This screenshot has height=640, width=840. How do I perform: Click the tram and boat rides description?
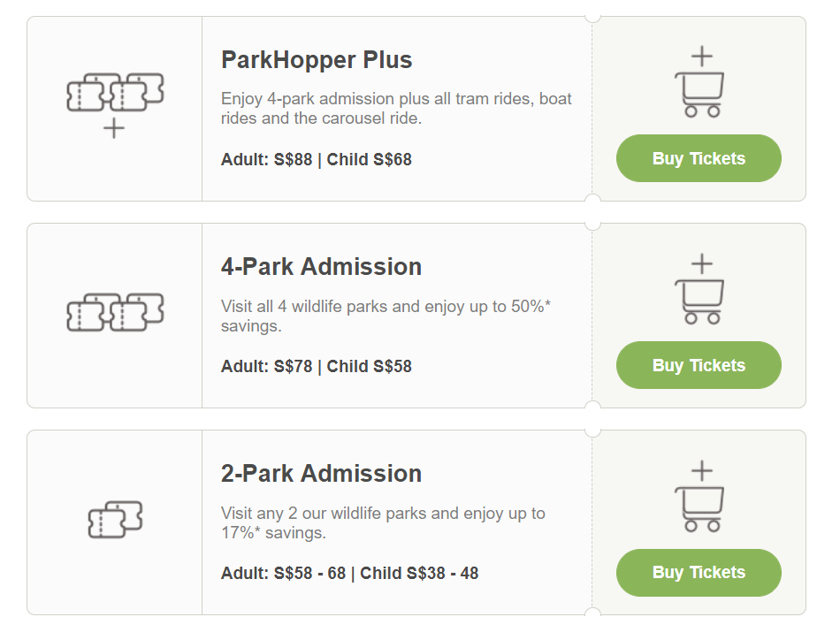pyautogui.click(x=396, y=108)
